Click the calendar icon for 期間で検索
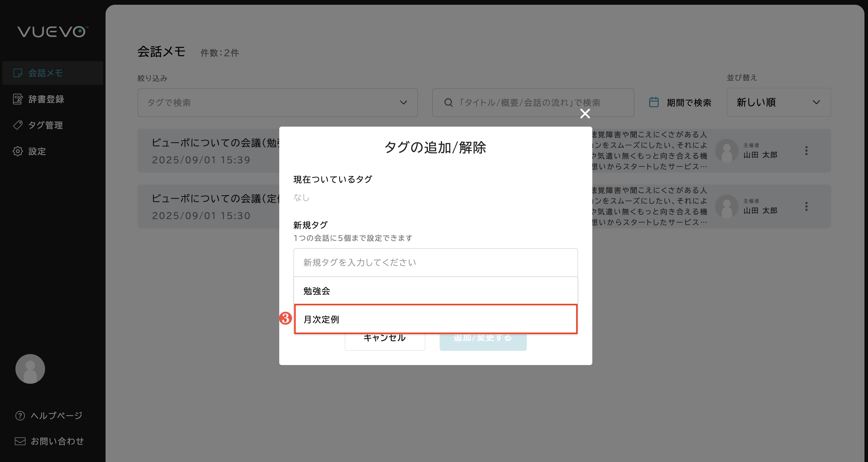868x462 pixels. click(654, 102)
